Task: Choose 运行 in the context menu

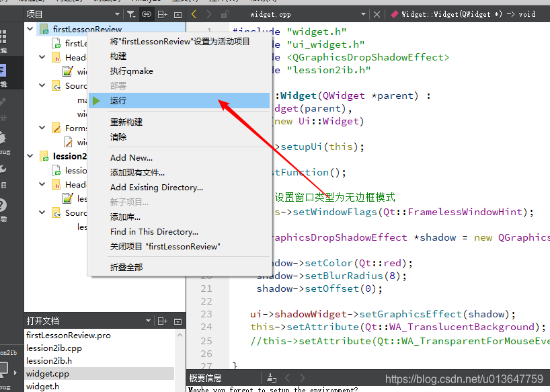Action: (180, 101)
